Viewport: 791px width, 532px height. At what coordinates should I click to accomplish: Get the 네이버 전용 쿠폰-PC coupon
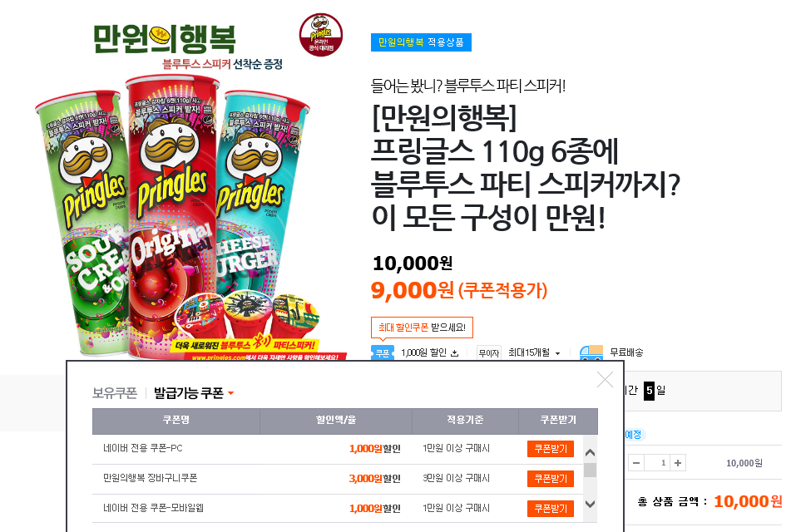pyautogui.click(x=551, y=449)
